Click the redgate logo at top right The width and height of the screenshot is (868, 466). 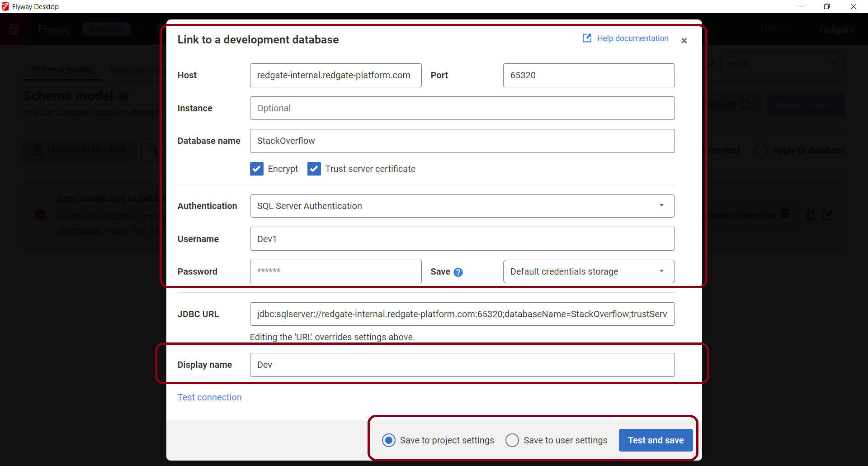point(837,29)
